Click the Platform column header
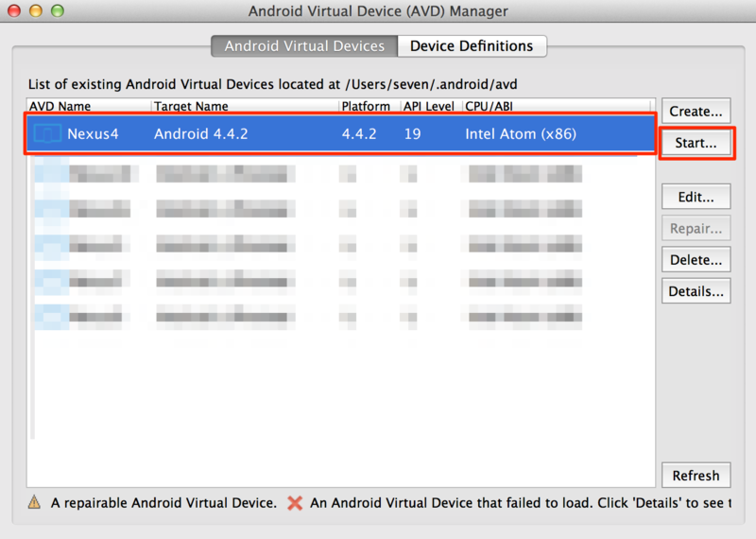 [369, 106]
